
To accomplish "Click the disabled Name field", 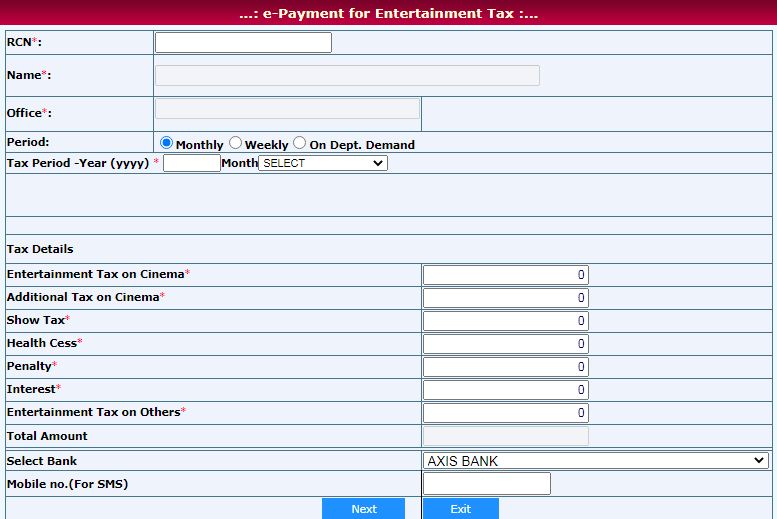I will tap(347, 75).
